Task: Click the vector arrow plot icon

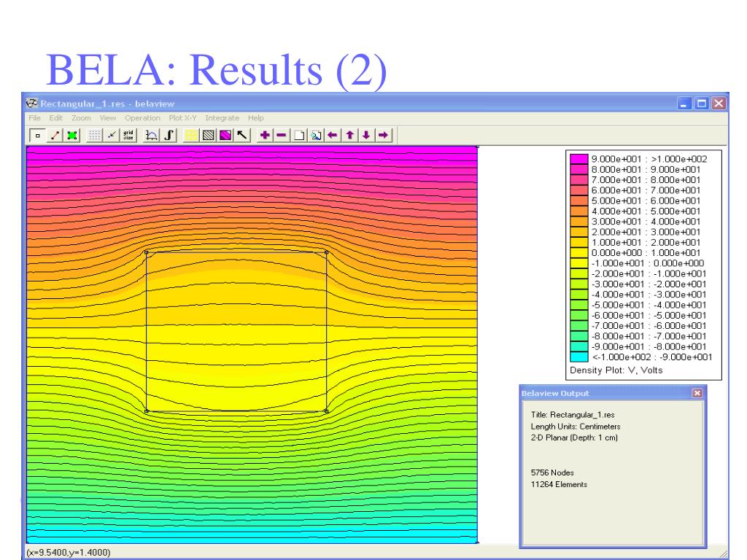Action: (242, 136)
